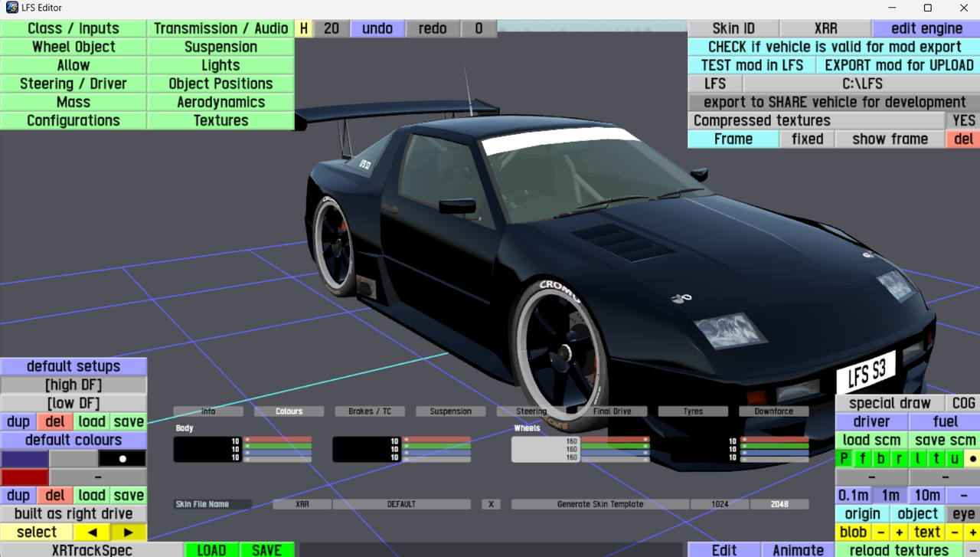Switch to the b back view button
This screenshot has height=557, width=980.
[x=880, y=458]
